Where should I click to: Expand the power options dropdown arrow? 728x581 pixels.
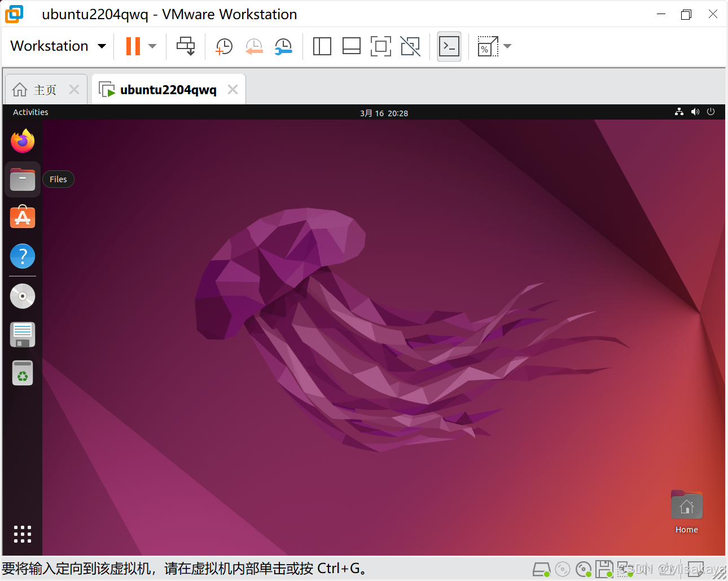152,46
